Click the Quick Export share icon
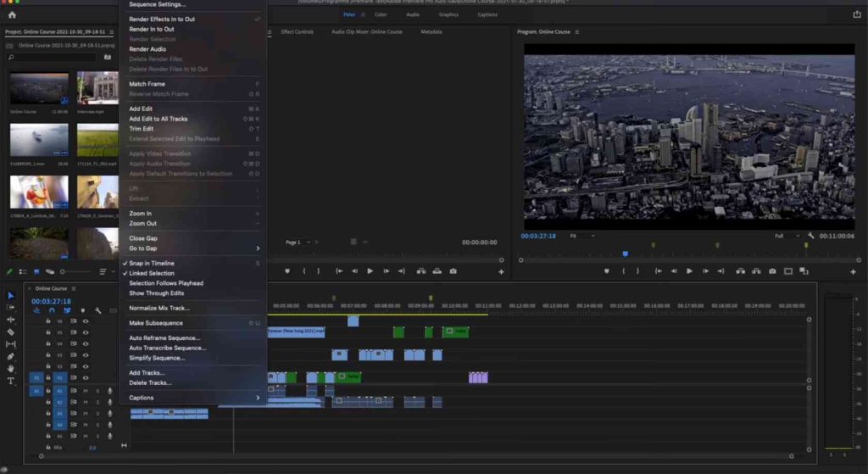The image size is (868, 474). pyautogui.click(x=856, y=15)
